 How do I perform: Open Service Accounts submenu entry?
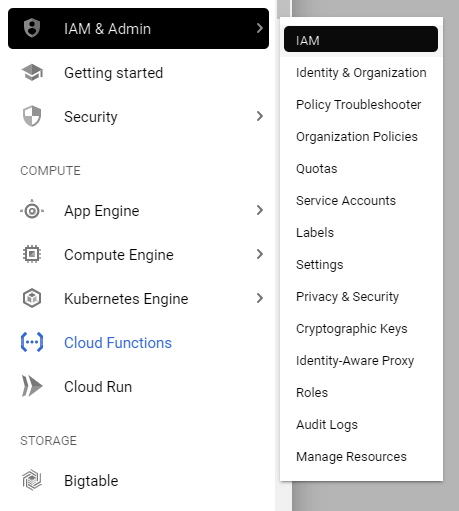[x=346, y=201]
